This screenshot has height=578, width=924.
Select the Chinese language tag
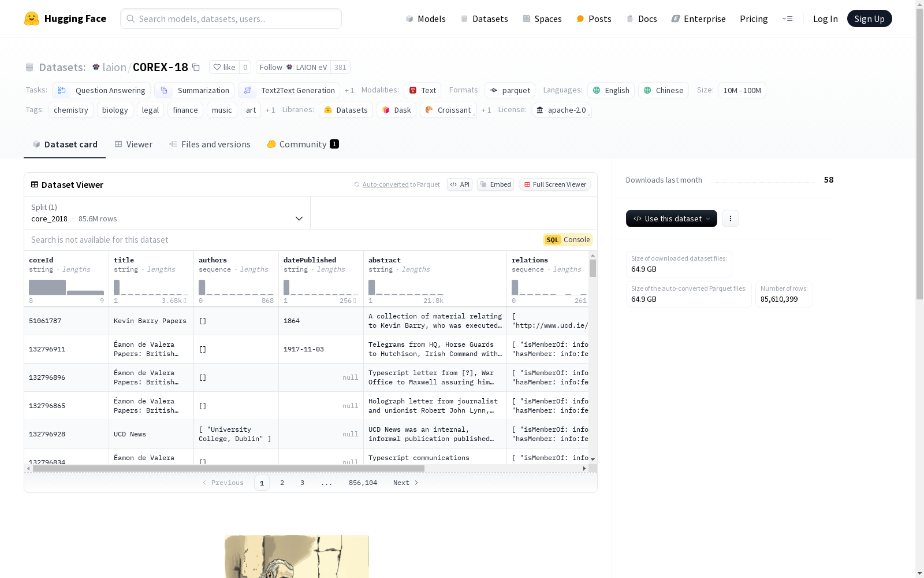(664, 90)
